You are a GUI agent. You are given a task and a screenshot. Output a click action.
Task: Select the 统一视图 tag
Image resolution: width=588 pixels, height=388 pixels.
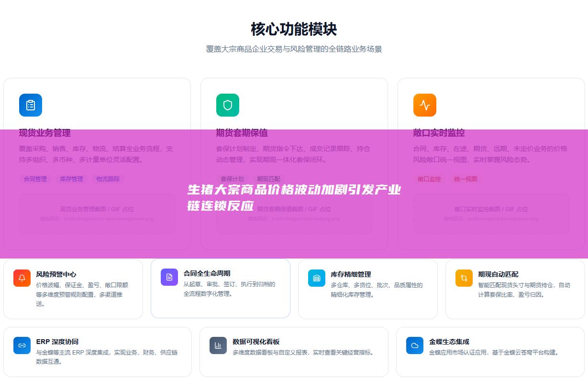tap(466, 179)
